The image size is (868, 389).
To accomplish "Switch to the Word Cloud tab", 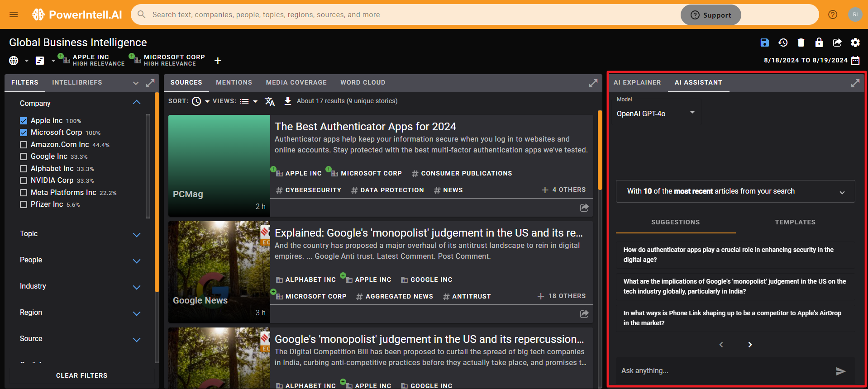I will [363, 83].
